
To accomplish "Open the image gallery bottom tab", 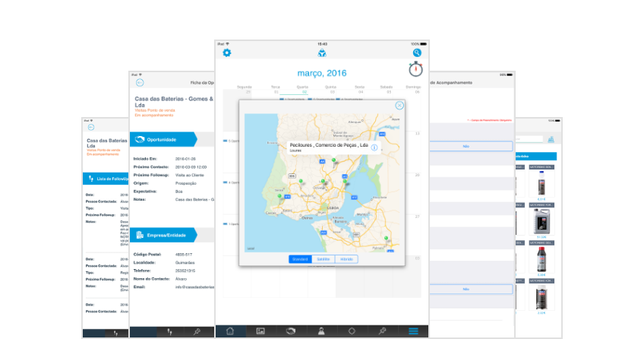I will [260, 331].
